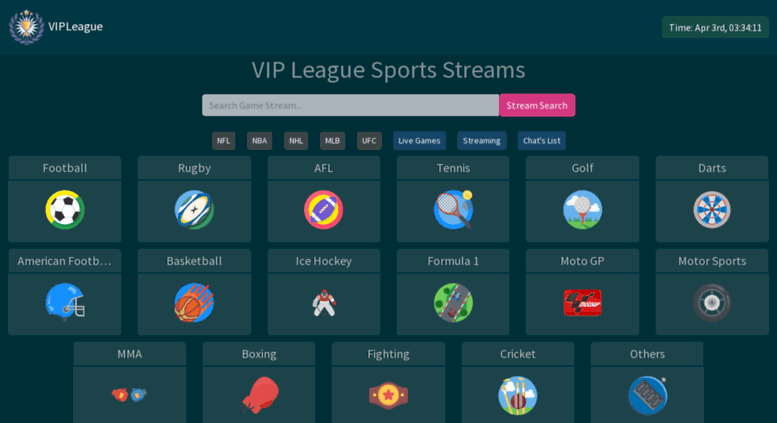Open the Formula 1 race track icon

pyautogui.click(x=453, y=303)
